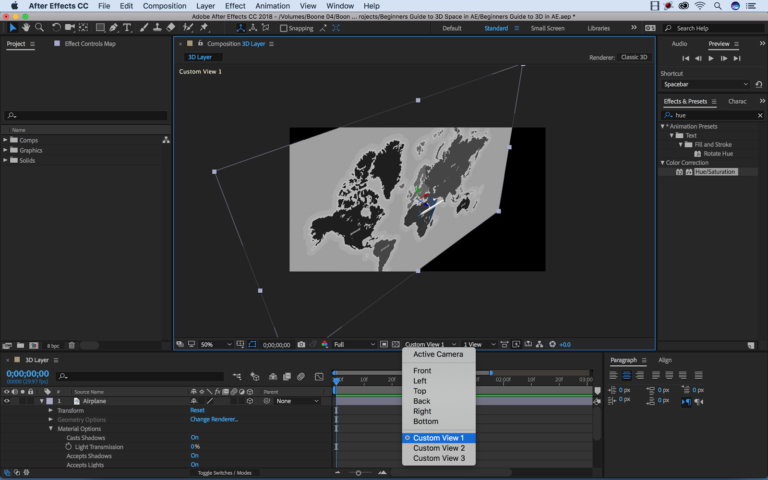Click the Effects & Presets search field
This screenshot has width=768, height=480.
pos(713,116)
